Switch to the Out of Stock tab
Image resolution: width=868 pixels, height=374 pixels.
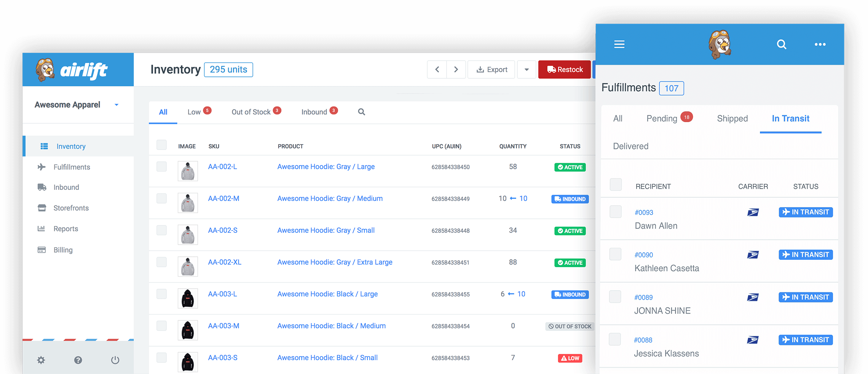[251, 112]
